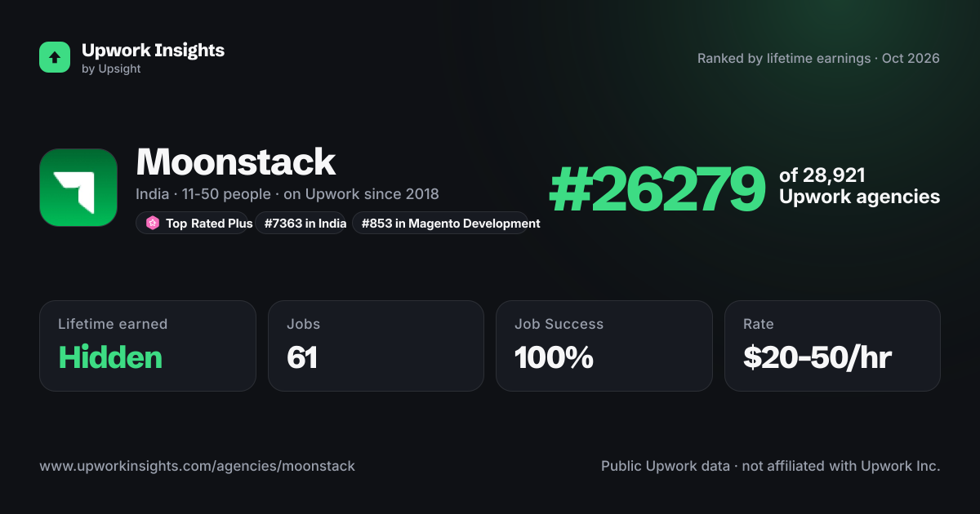Click the $20-50/hr rate value
The height and width of the screenshot is (514, 980).
817,357
